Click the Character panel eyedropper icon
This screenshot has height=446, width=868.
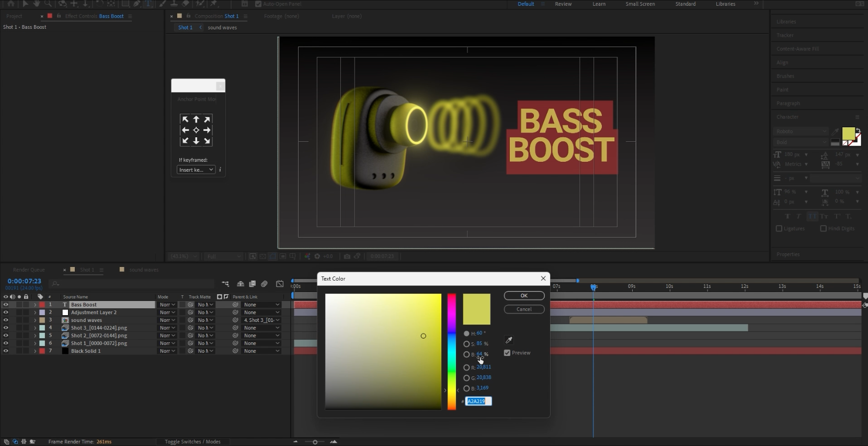click(836, 131)
